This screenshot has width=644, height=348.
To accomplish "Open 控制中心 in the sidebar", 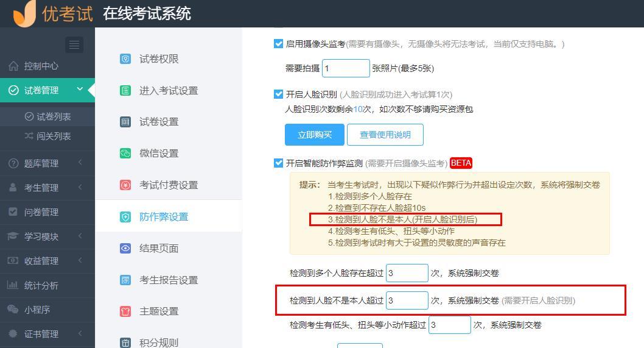I will click(x=47, y=66).
